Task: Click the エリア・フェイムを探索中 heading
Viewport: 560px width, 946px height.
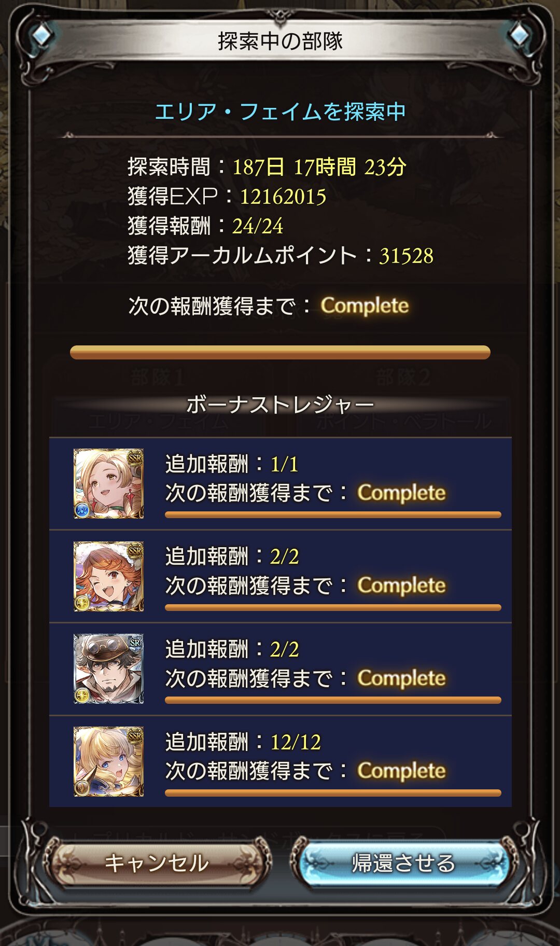Action: 280,112
